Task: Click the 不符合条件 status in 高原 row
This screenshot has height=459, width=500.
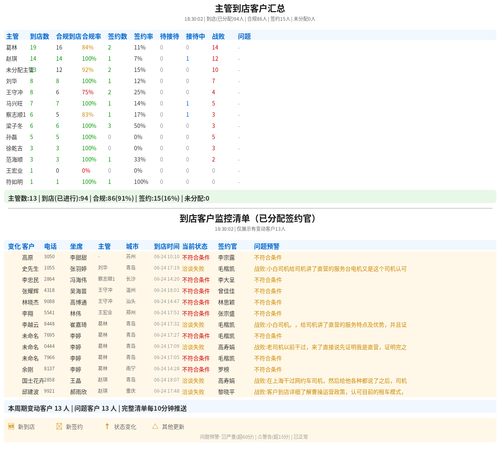Action: pos(196,258)
